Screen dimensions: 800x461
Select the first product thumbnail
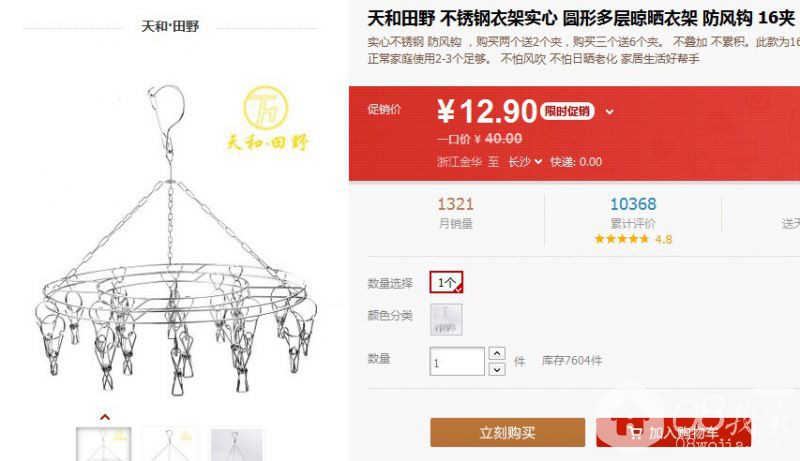pos(104,444)
